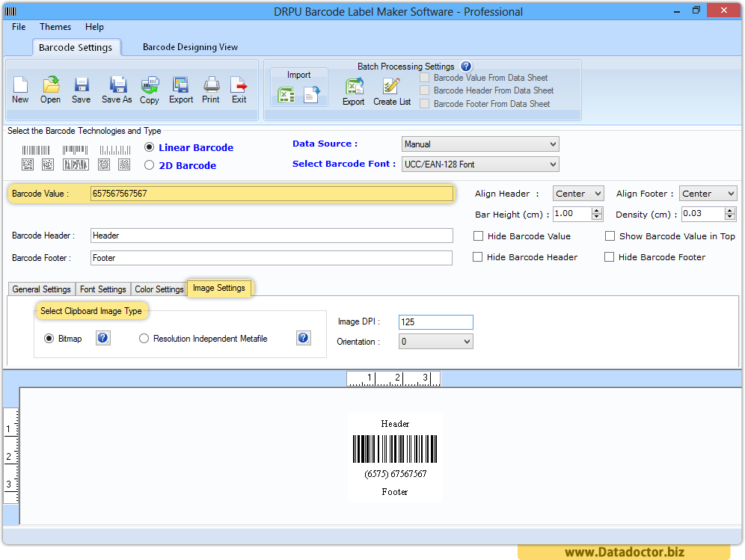
Task: Open the Data Source dropdown
Action: pos(554,144)
